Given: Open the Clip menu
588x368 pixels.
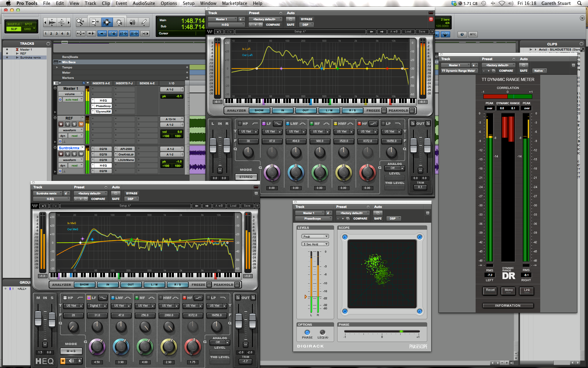Looking at the screenshot, I should (x=106, y=3).
